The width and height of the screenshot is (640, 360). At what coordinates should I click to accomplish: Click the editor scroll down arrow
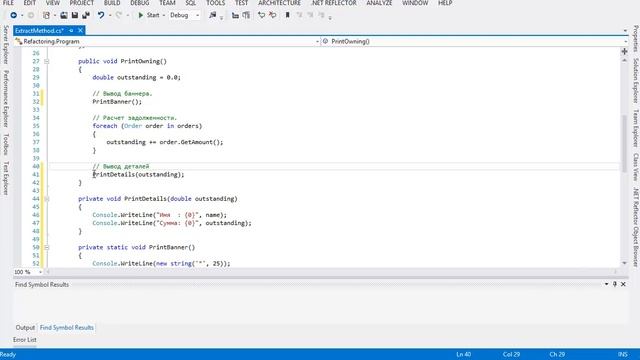click(x=624, y=263)
